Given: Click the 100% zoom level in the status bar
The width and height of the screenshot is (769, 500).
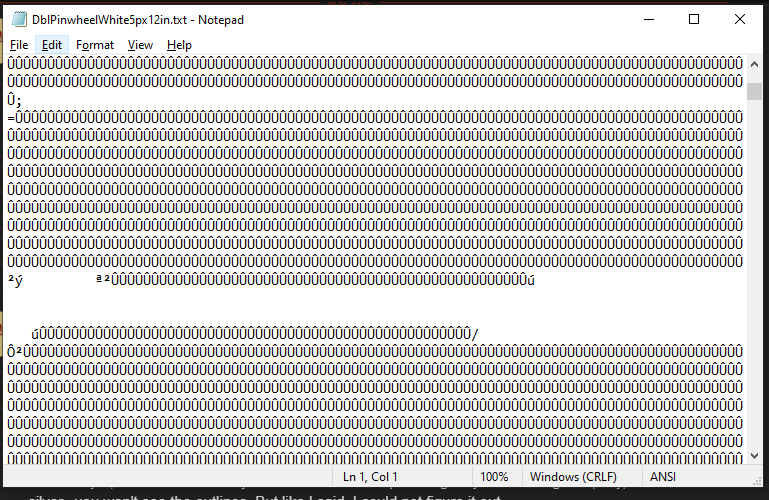Looking at the screenshot, I should coord(494,477).
